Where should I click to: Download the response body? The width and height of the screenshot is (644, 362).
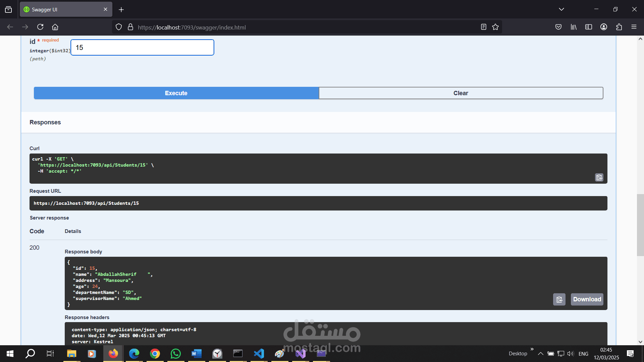click(x=587, y=299)
